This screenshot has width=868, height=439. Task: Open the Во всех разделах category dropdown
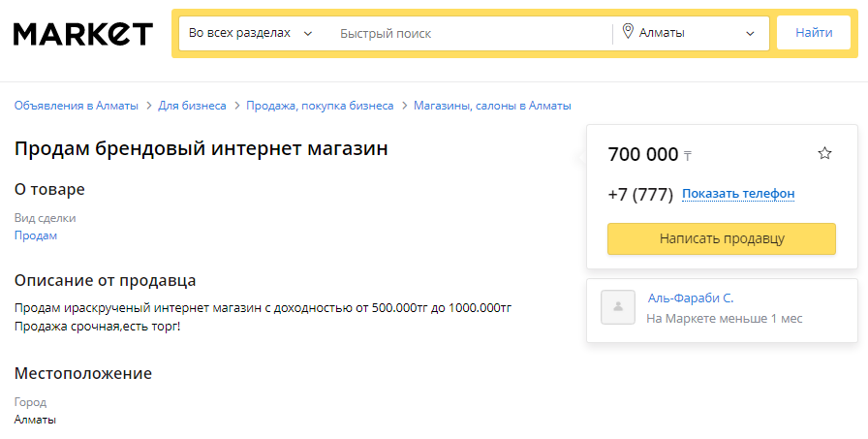coord(250,33)
